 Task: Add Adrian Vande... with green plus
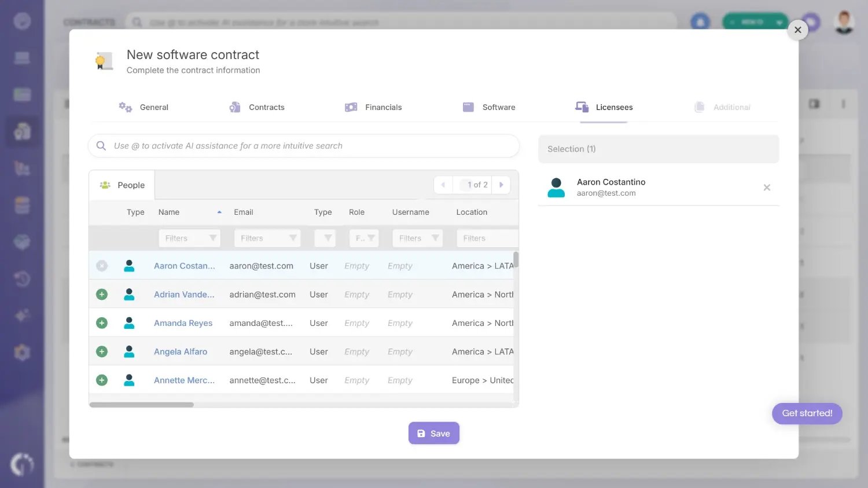point(102,294)
